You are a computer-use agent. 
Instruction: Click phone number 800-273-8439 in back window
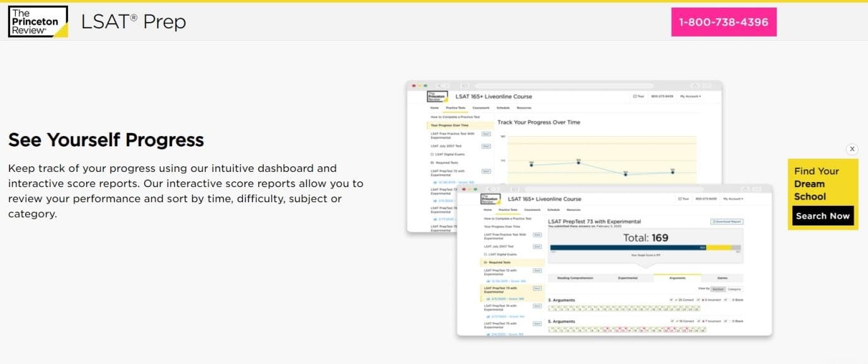pos(662,96)
